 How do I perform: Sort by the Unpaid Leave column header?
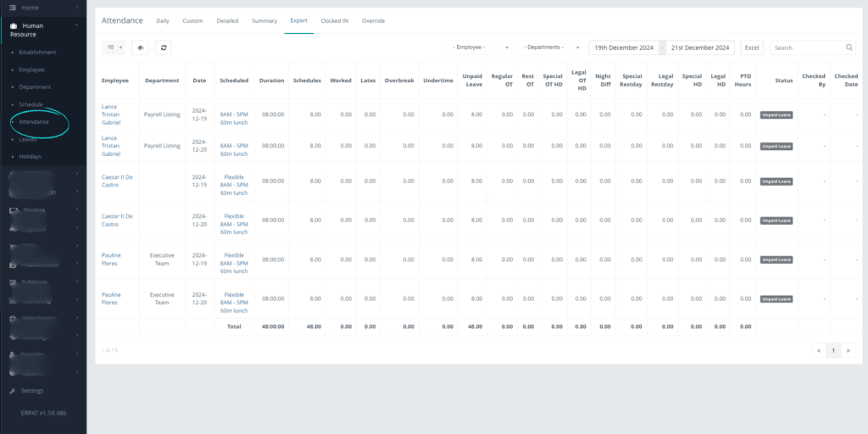pos(472,81)
